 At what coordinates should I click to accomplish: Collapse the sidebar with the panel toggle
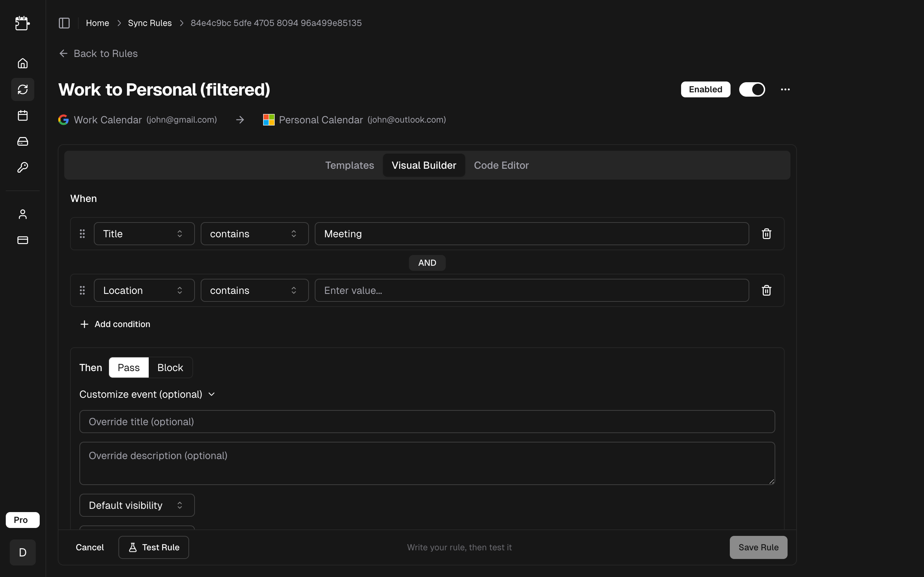click(64, 23)
